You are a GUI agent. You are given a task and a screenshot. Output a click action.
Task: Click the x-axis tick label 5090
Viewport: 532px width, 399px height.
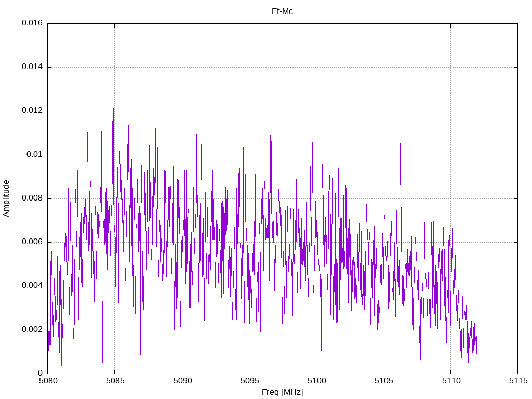(182, 381)
